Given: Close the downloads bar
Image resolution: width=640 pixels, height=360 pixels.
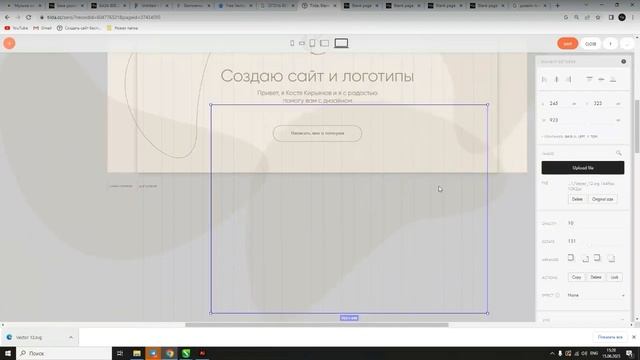Looking at the screenshot, I should click(x=633, y=337).
